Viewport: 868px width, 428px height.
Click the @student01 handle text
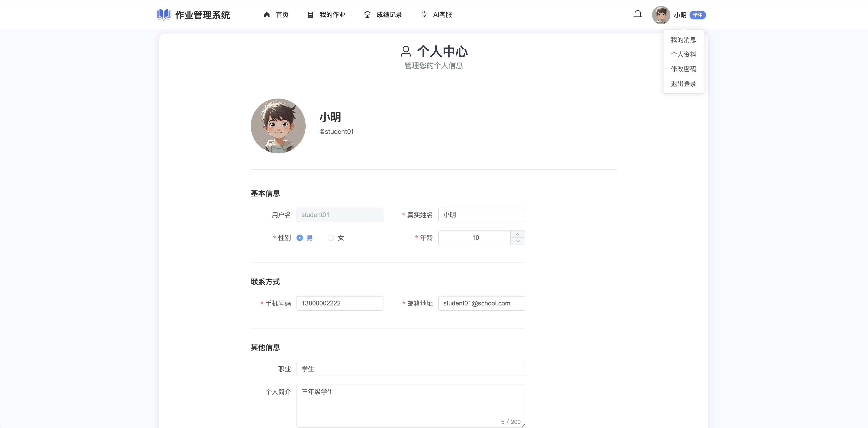tap(336, 132)
